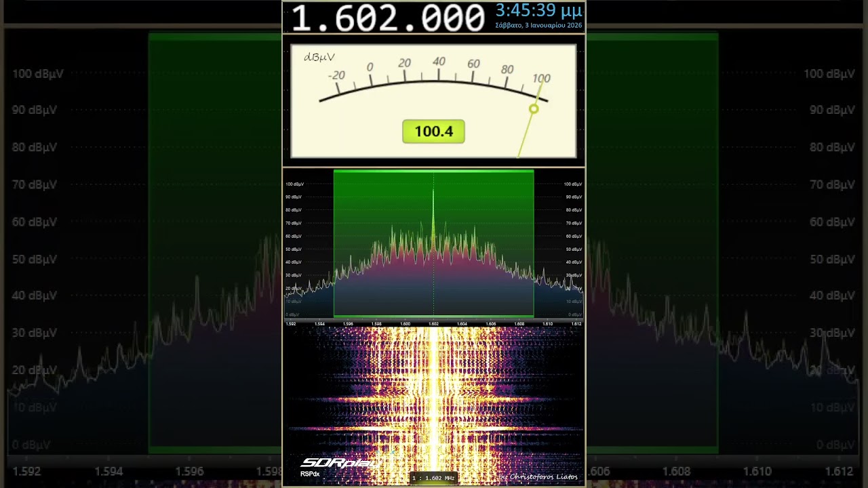Click the yellow needle knob on the meter
868x488 pixels.
pos(534,109)
